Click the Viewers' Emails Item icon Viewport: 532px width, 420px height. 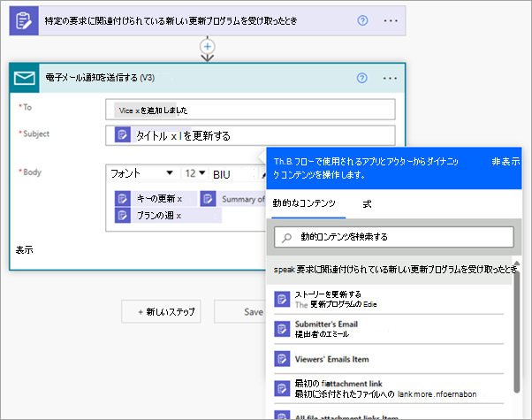282,359
